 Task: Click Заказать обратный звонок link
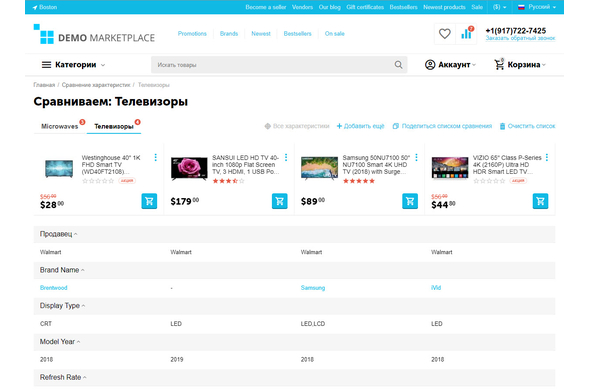[x=520, y=38]
